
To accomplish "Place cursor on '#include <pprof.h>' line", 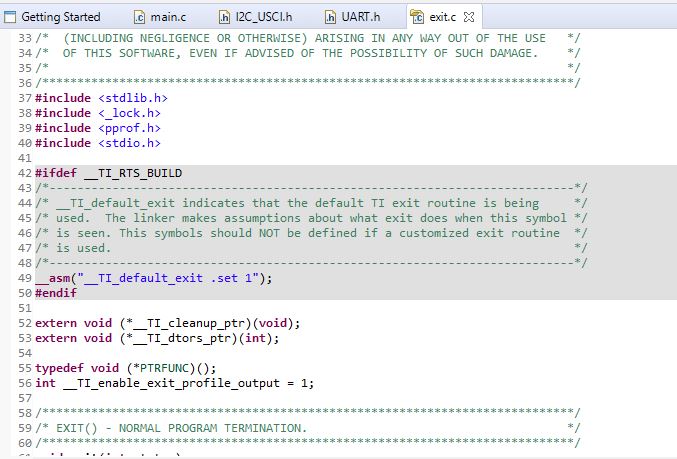I will pos(98,128).
